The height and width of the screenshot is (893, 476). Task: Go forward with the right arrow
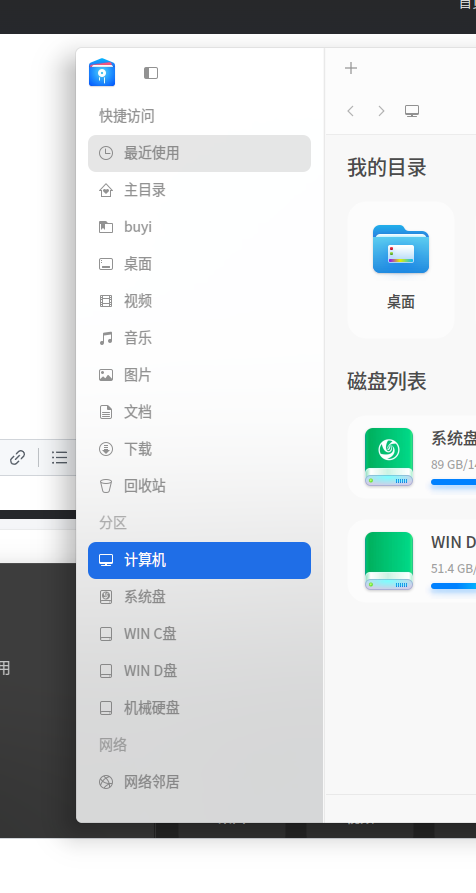click(381, 111)
